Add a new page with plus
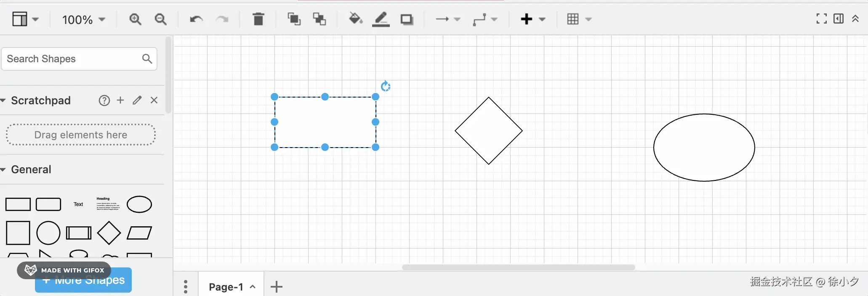This screenshot has width=868, height=296. (277, 287)
